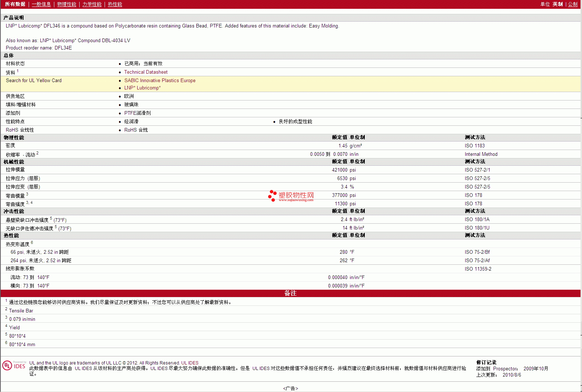Open the Technical Datasheet link
This screenshot has width=582, height=392.
point(146,72)
